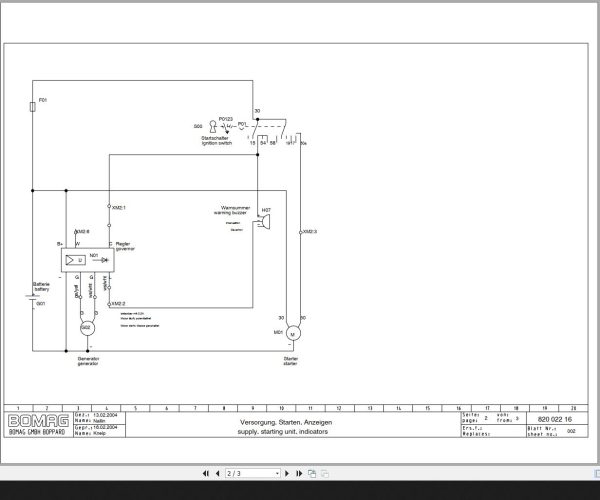Click the date '16.02.2004'
This screenshot has width=600, height=500.
[x=105, y=427]
